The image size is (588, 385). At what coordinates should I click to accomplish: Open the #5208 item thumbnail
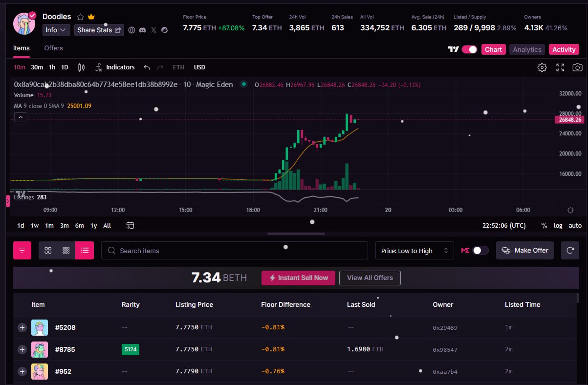tap(40, 327)
